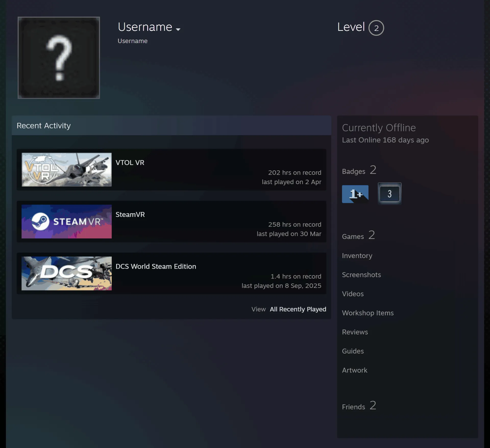Viewport: 490px width, 448px height.
Task: Click the small Username subtitle text
Action: point(132,41)
